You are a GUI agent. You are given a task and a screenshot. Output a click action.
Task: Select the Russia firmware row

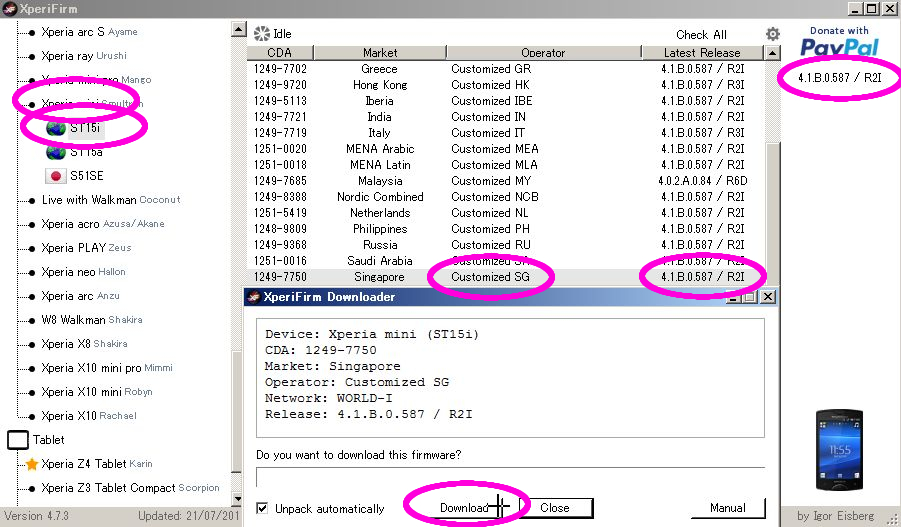pyautogui.click(x=506, y=245)
